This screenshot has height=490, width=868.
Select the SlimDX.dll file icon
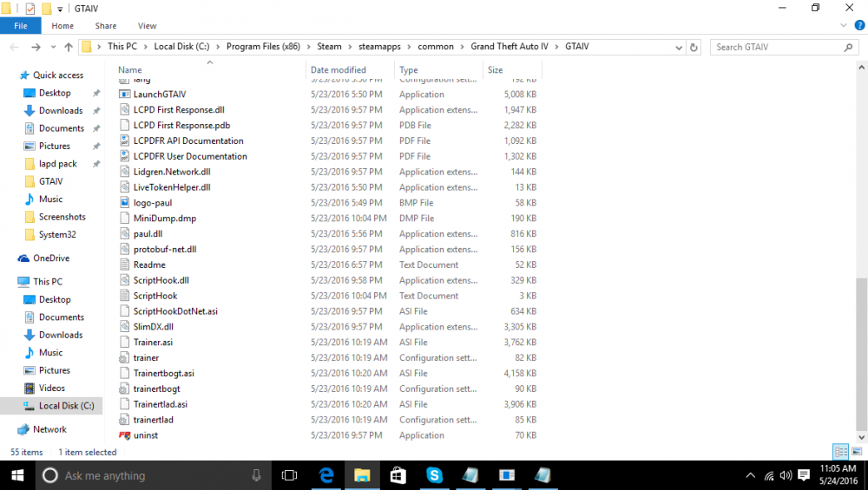coord(124,326)
